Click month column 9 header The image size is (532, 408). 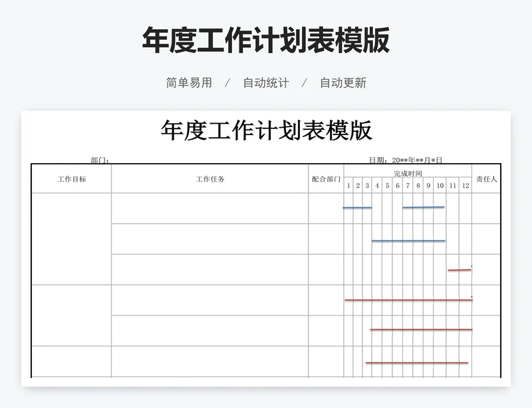click(428, 186)
